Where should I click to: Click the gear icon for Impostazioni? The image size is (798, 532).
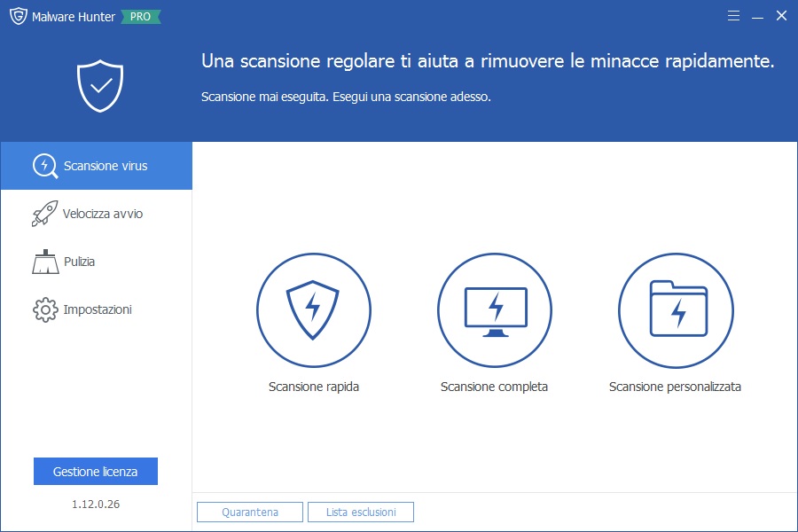(x=45, y=309)
